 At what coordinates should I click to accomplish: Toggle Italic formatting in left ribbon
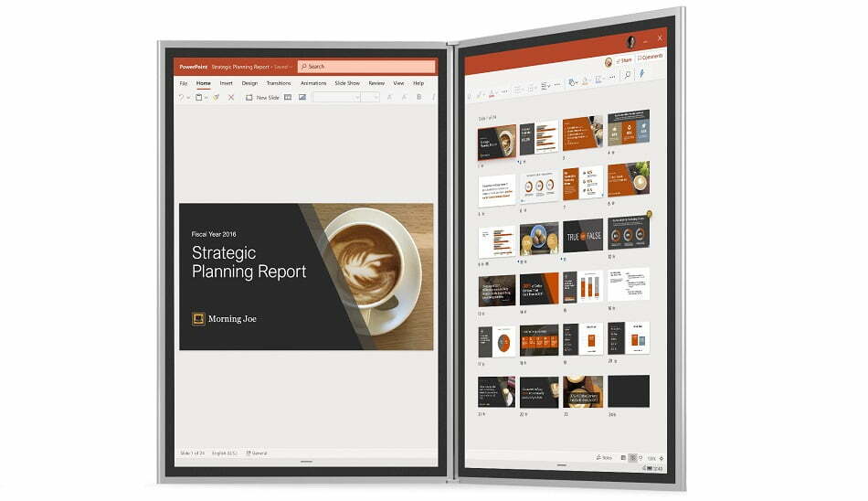tap(433, 97)
